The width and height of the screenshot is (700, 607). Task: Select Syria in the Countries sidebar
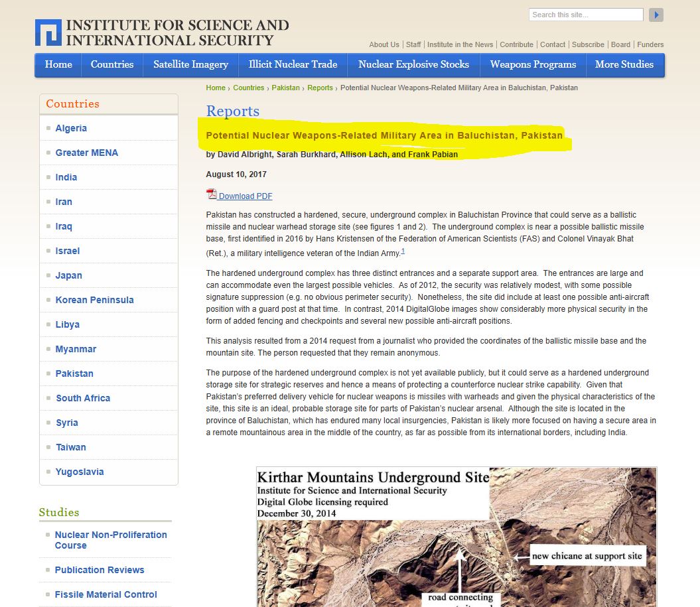[x=67, y=423]
